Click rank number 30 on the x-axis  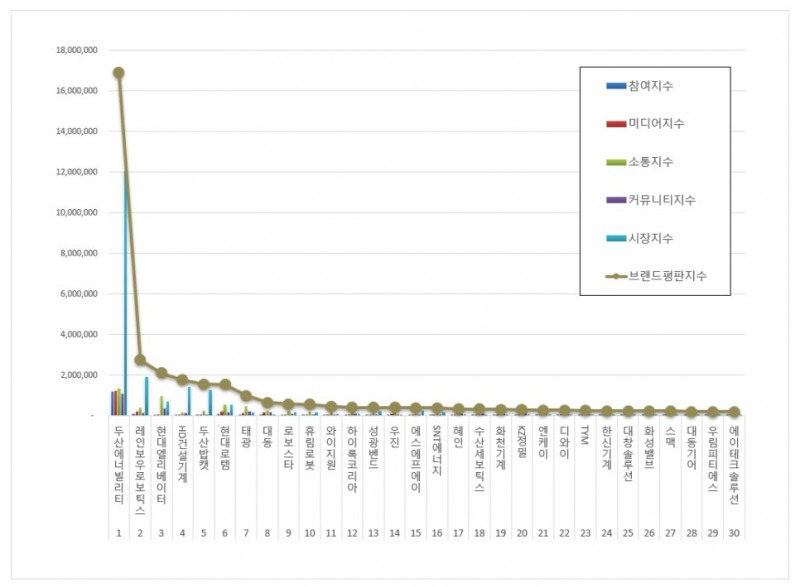pos(734,533)
